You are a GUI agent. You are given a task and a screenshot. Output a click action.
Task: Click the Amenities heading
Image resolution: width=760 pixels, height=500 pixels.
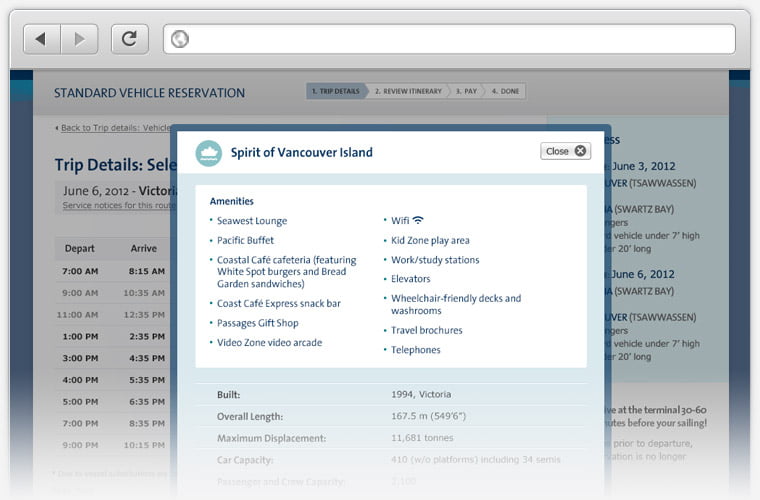[232, 201]
